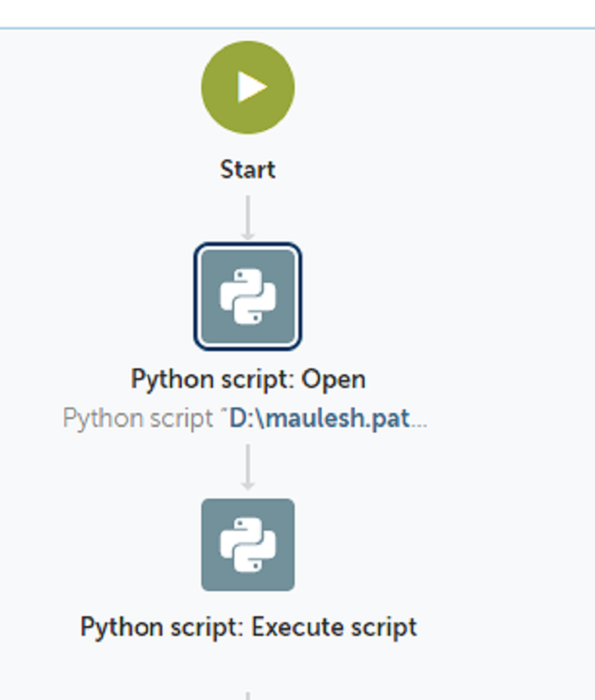Screen dimensions: 595x700
Task: Select the Python script: Execute script icon
Action: [248, 545]
